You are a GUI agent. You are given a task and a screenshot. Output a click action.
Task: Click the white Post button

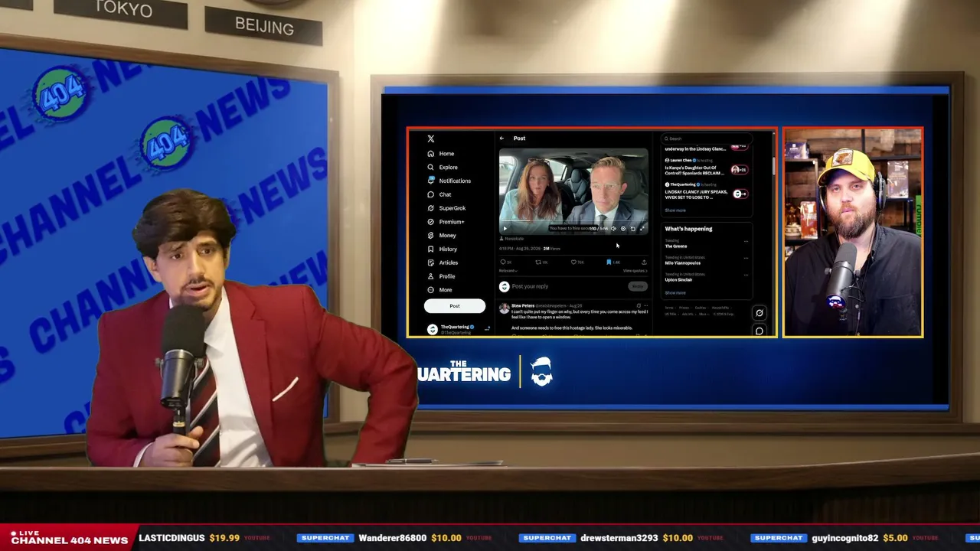(455, 306)
